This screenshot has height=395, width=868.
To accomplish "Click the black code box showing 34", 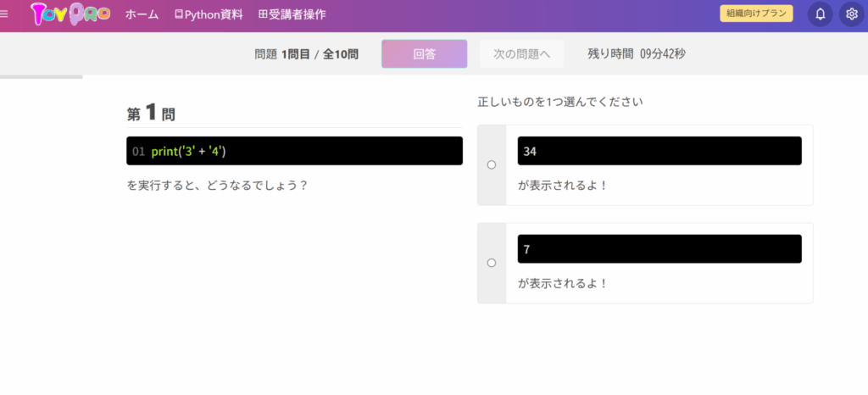I will click(659, 151).
